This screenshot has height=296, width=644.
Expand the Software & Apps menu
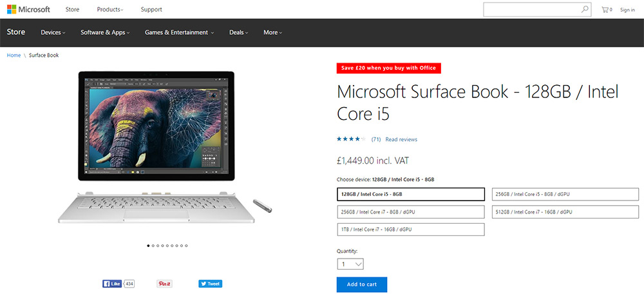[x=105, y=32]
